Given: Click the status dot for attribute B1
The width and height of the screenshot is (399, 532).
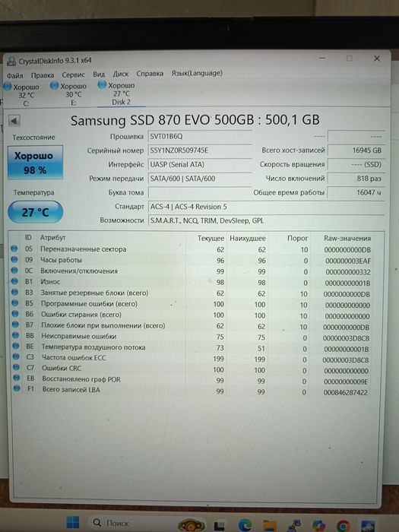Looking at the screenshot, I should [x=14, y=281].
